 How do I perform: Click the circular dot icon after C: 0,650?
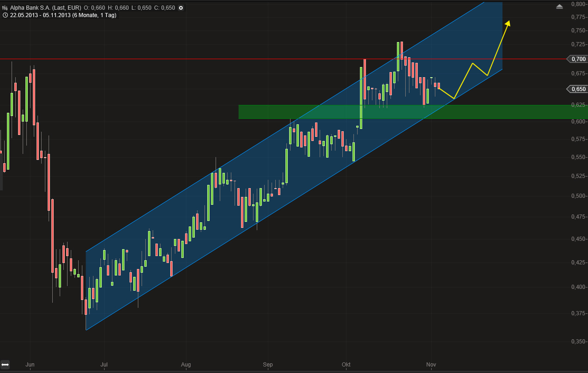(180, 8)
